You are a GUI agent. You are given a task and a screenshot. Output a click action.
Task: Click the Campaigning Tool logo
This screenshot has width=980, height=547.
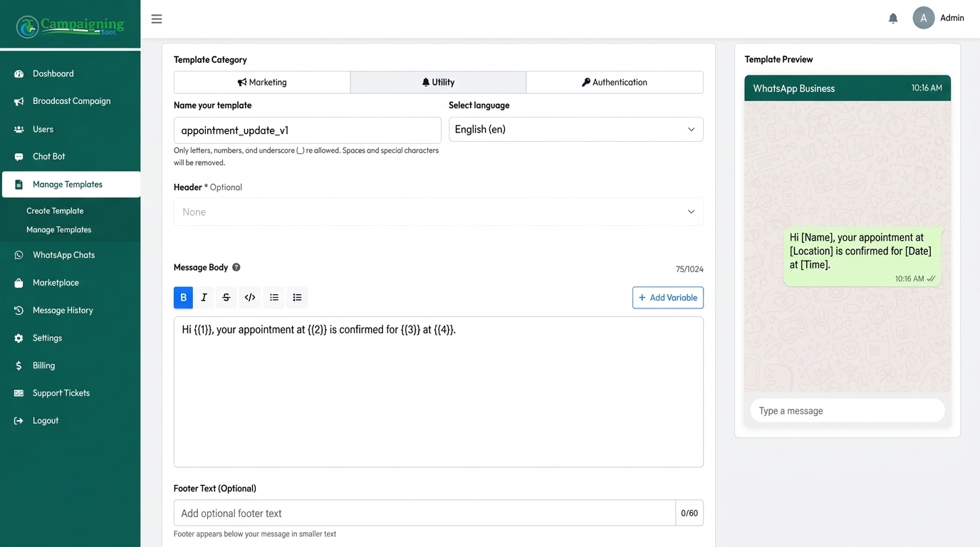[x=70, y=26]
